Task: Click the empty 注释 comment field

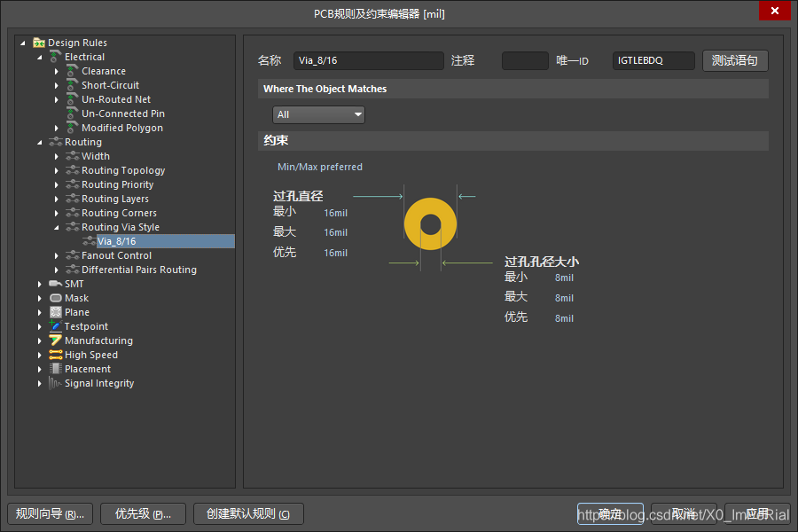Action: coord(525,60)
